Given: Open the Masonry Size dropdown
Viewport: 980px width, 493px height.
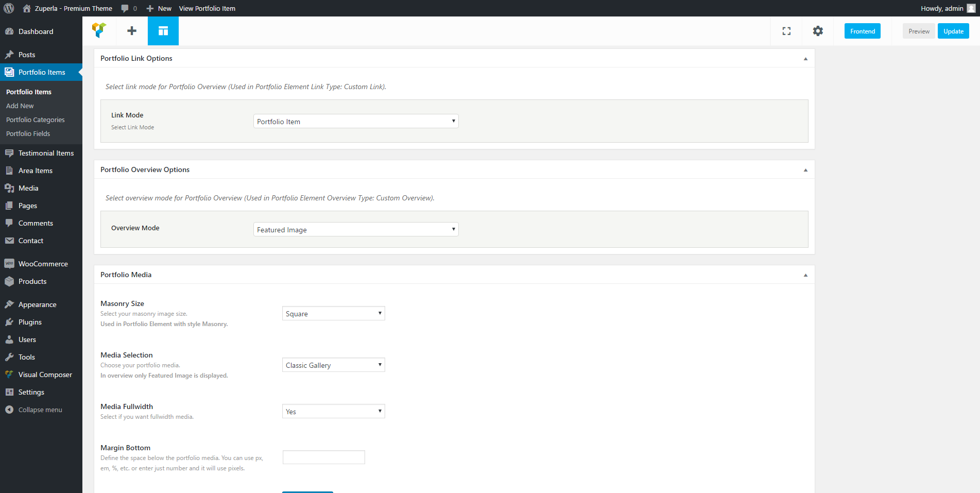Looking at the screenshot, I should pos(334,313).
